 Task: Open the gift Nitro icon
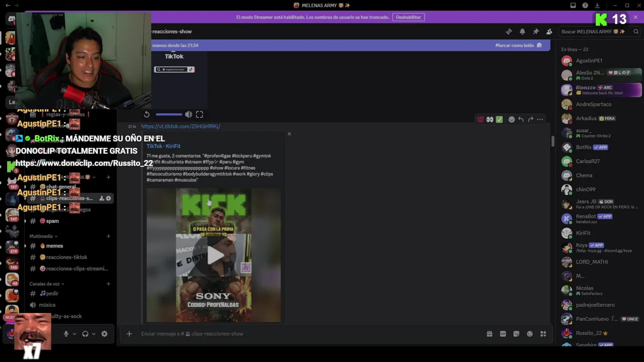click(489, 334)
